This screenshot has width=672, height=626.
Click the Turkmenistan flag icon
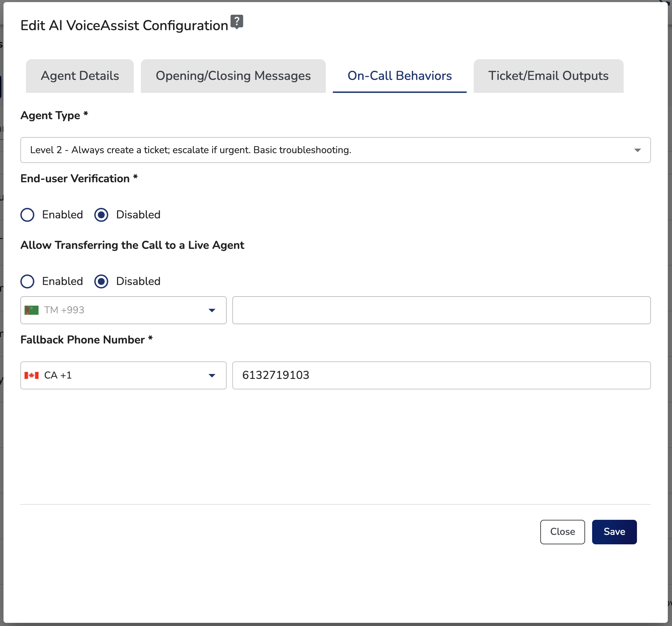click(32, 310)
